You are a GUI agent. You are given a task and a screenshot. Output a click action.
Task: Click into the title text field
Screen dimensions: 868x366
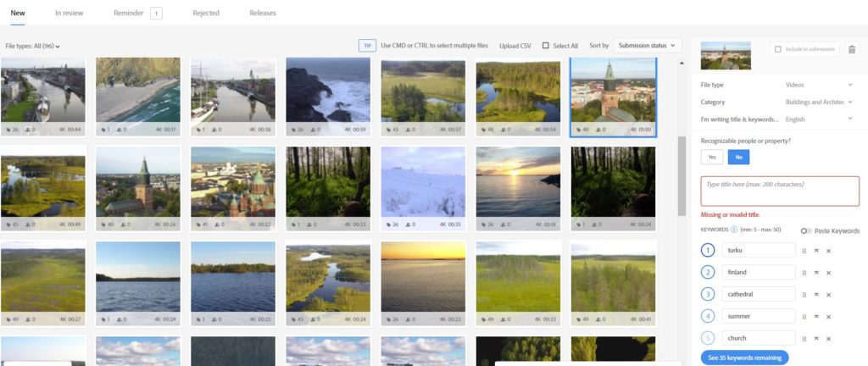point(780,191)
